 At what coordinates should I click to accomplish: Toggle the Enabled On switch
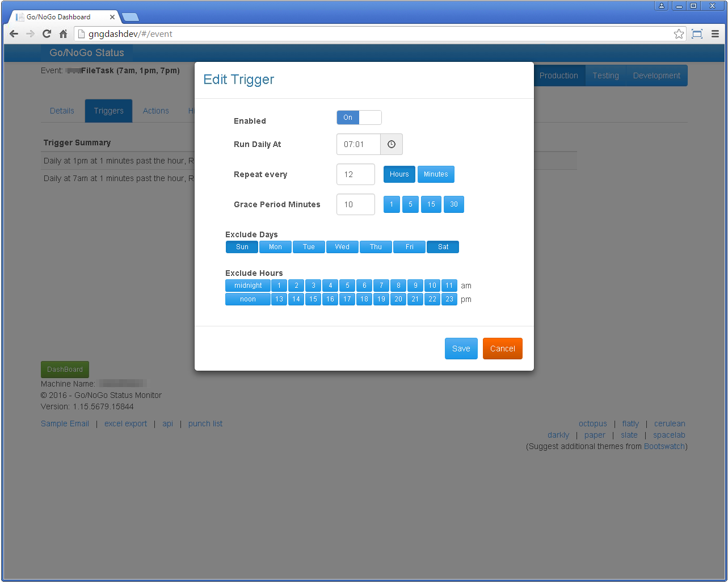coord(359,118)
